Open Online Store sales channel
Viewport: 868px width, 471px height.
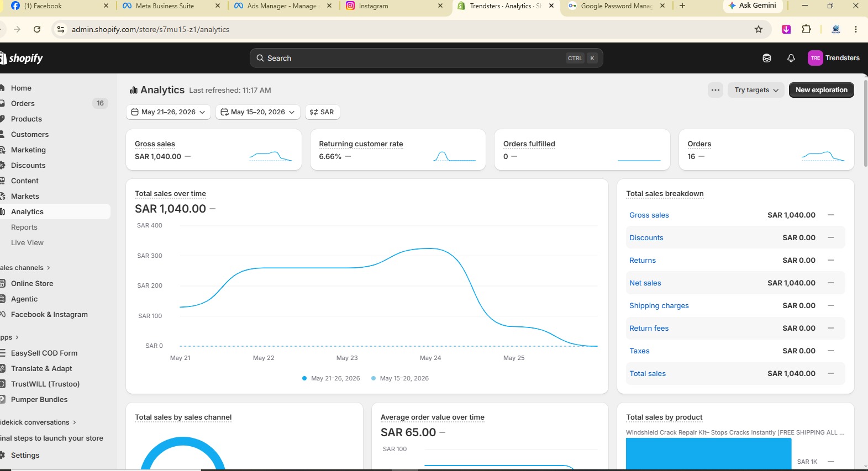pyautogui.click(x=32, y=283)
